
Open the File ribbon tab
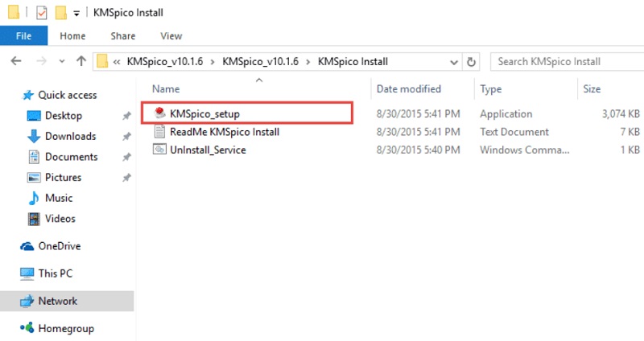click(x=23, y=35)
